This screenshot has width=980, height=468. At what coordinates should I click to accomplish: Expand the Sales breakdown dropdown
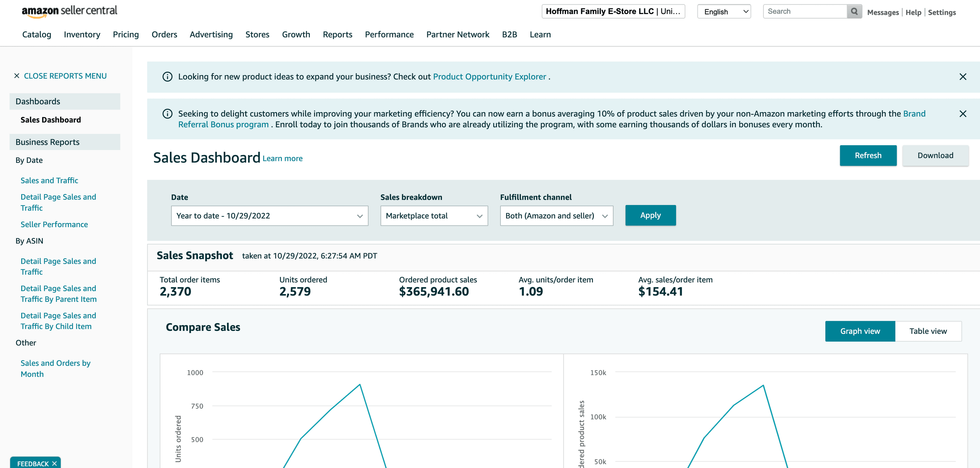coord(434,216)
